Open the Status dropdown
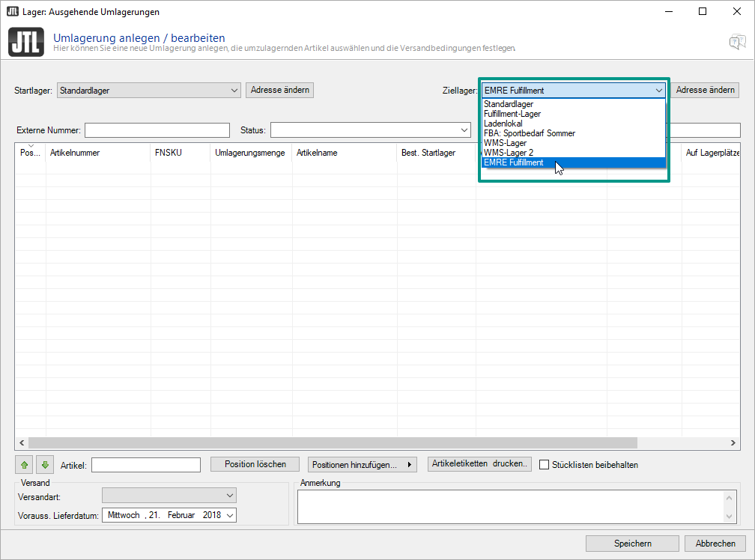Image resolution: width=755 pixels, height=560 pixels. [x=464, y=130]
